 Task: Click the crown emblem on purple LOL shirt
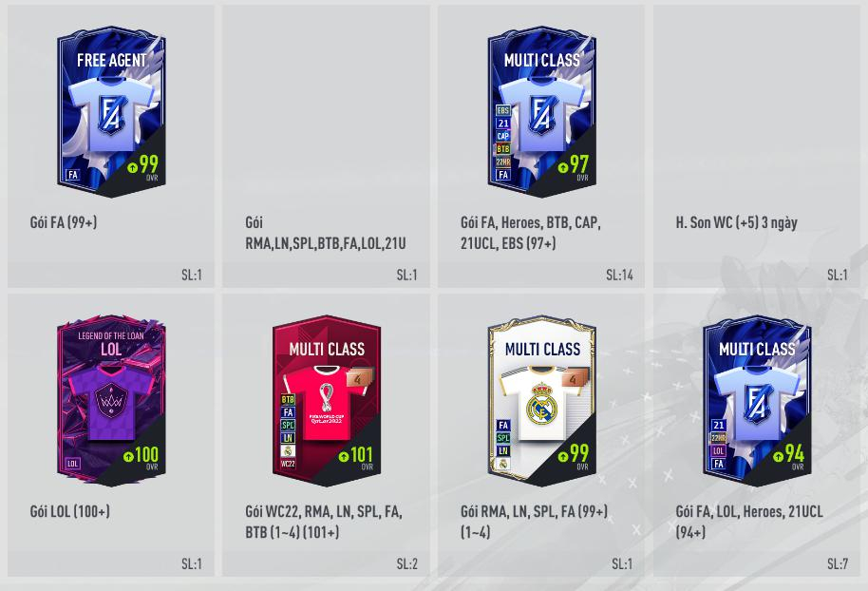point(111,401)
